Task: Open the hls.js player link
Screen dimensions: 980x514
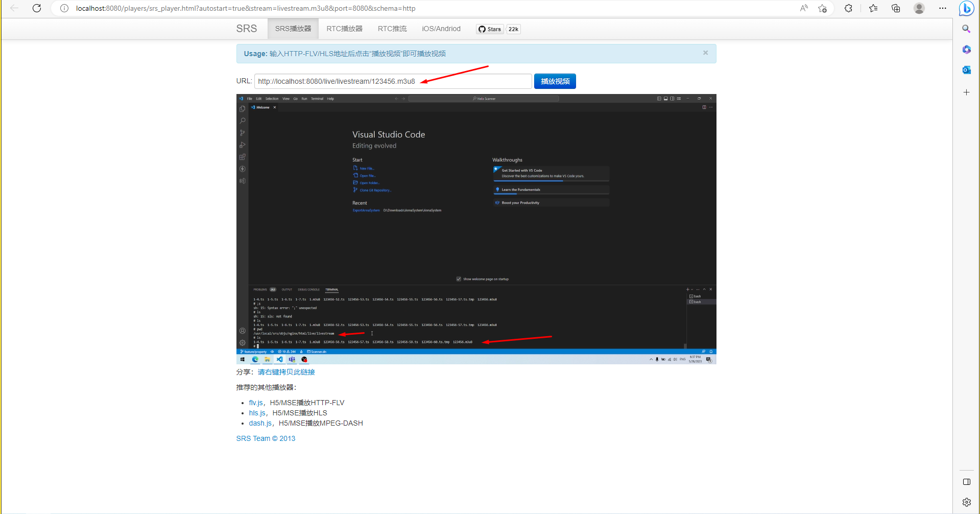Action: (x=257, y=413)
